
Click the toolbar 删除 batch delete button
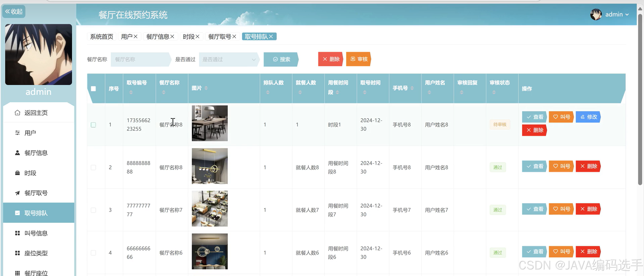coord(331,59)
